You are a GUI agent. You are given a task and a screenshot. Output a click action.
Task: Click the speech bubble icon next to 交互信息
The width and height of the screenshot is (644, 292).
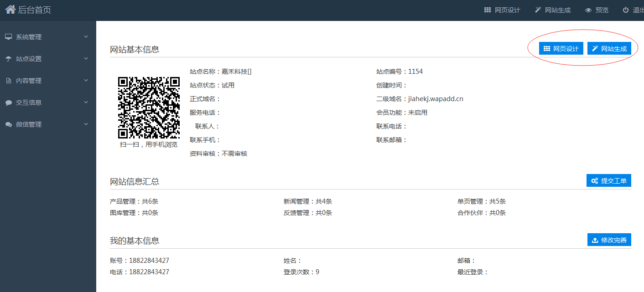[x=8, y=103]
